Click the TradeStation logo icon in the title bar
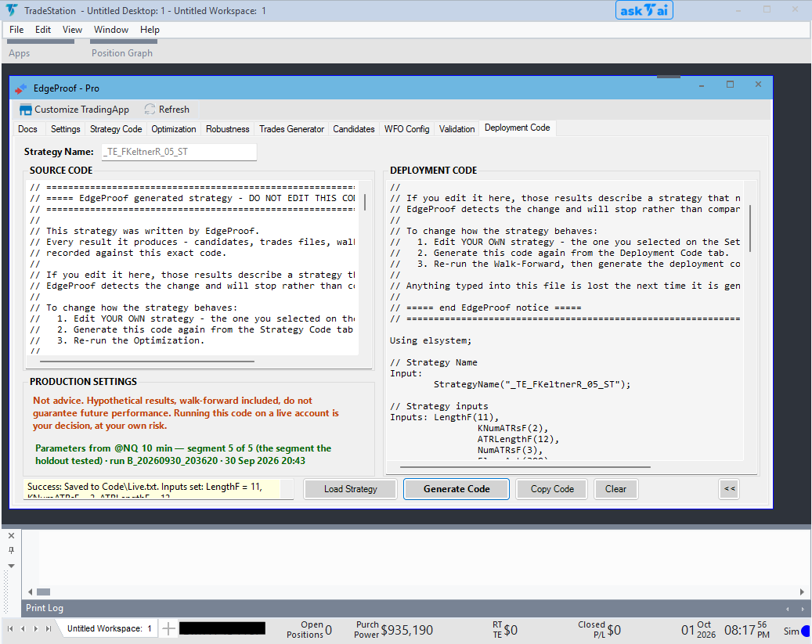 [12, 10]
